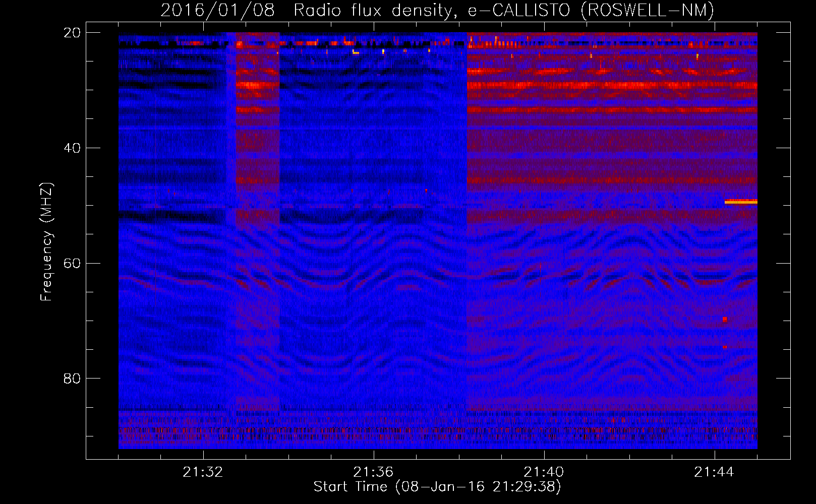The image size is (816, 504).
Task: Click the '21:32' time tick label
Action: coord(203,472)
